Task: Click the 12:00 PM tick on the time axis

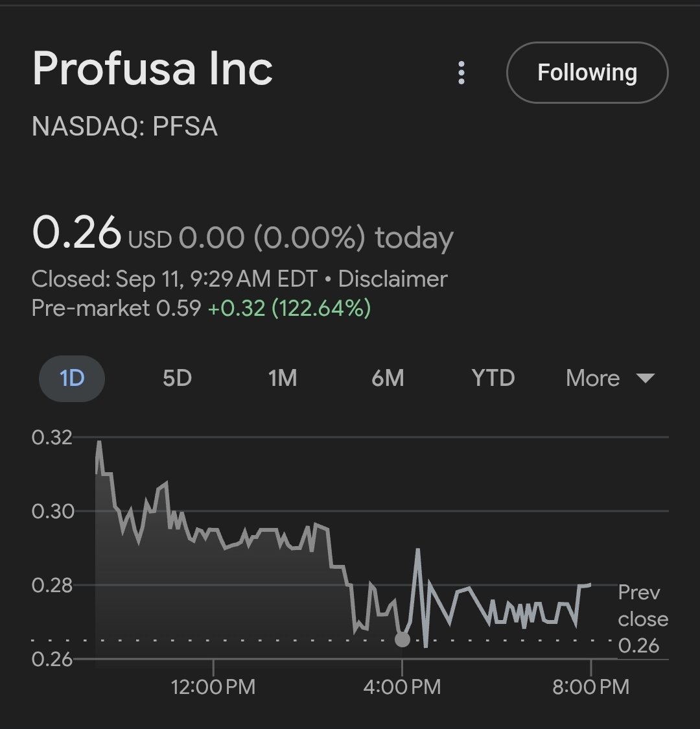Action: [x=213, y=687]
